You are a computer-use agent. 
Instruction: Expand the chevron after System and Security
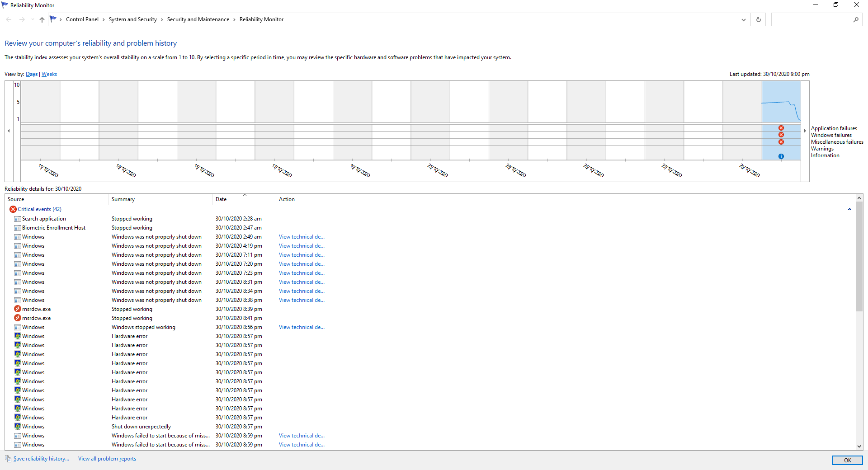(162, 19)
